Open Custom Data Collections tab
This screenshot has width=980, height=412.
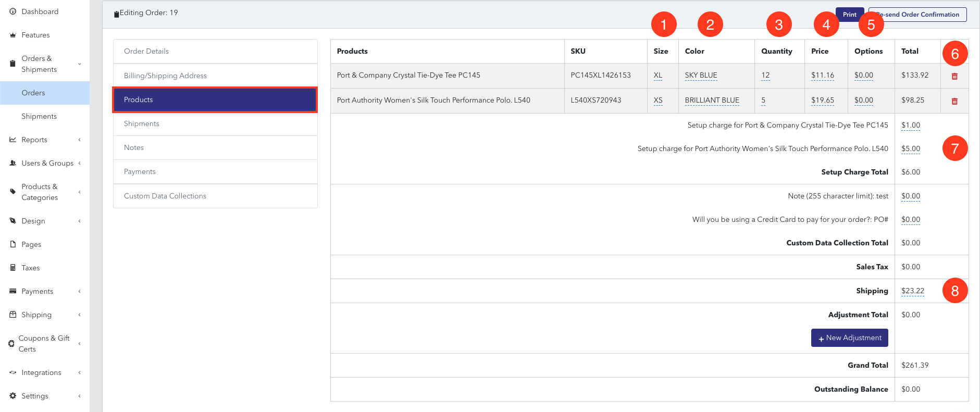(x=215, y=196)
